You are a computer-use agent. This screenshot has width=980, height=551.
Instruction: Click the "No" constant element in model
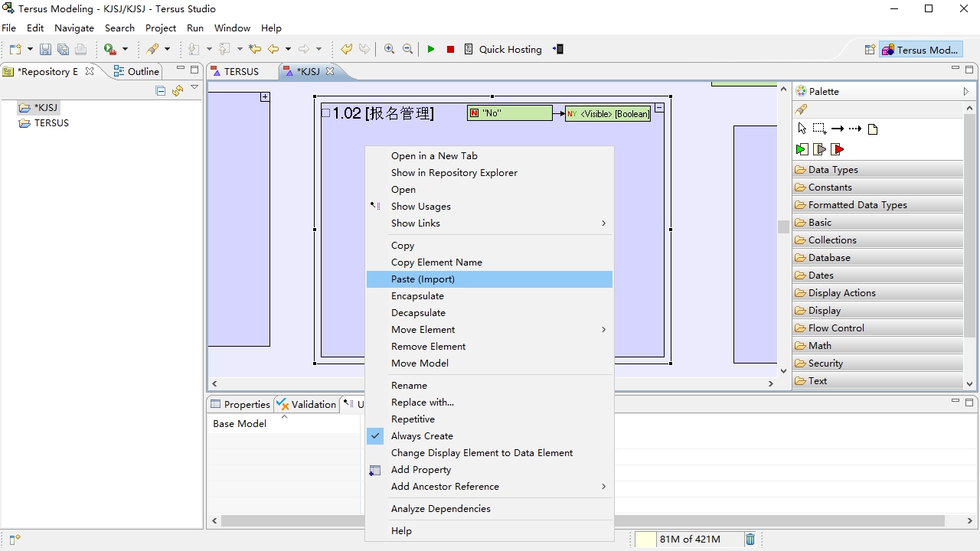click(x=509, y=113)
